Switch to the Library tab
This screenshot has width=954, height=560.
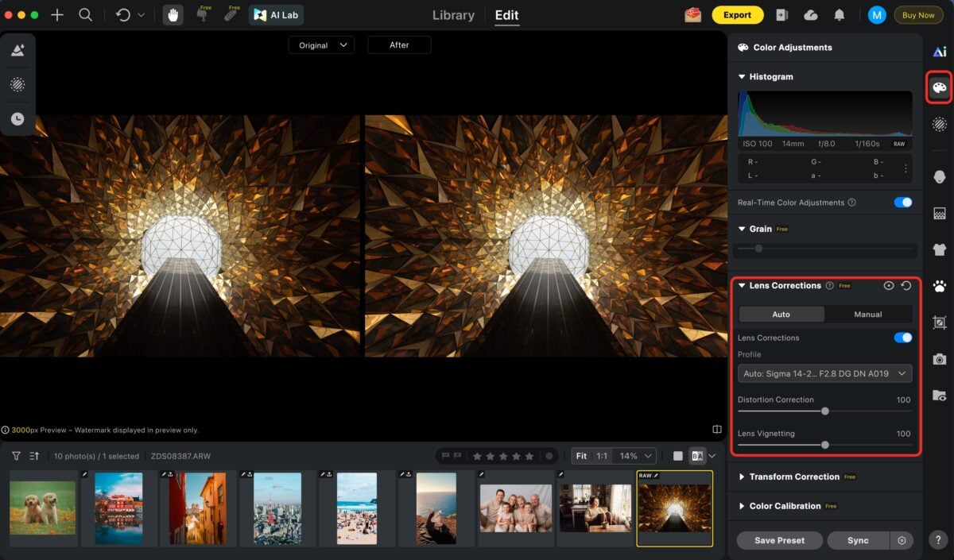[452, 14]
